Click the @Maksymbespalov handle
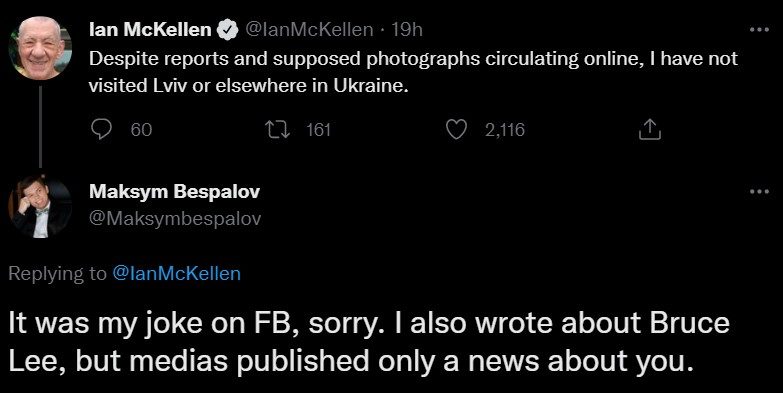This screenshot has height=393, width=783. point(175,219)
